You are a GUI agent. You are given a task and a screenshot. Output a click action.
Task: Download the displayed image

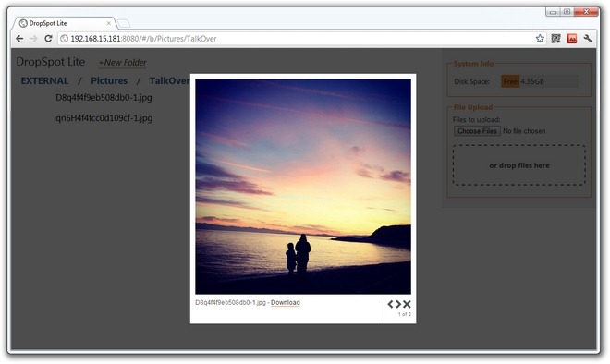pyautogui.click(x=286, y=302)
